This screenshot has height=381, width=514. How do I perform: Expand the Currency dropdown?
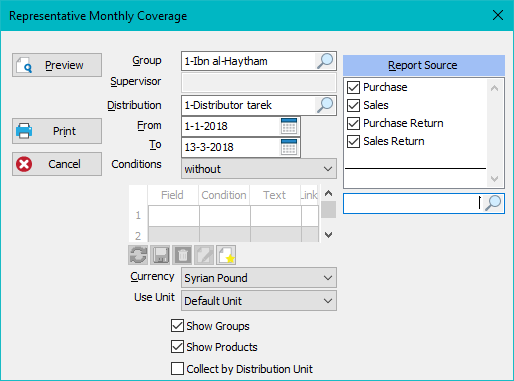pos(328,278)
